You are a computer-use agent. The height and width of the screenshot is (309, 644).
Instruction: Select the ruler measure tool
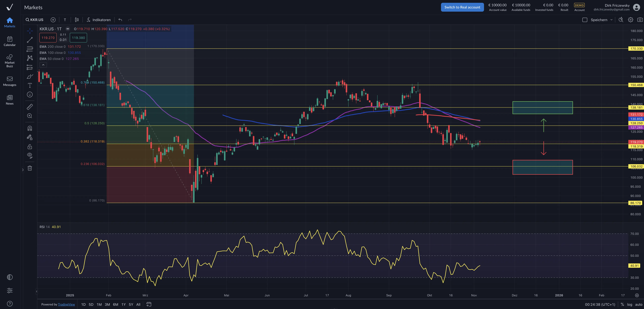(30, 107)
